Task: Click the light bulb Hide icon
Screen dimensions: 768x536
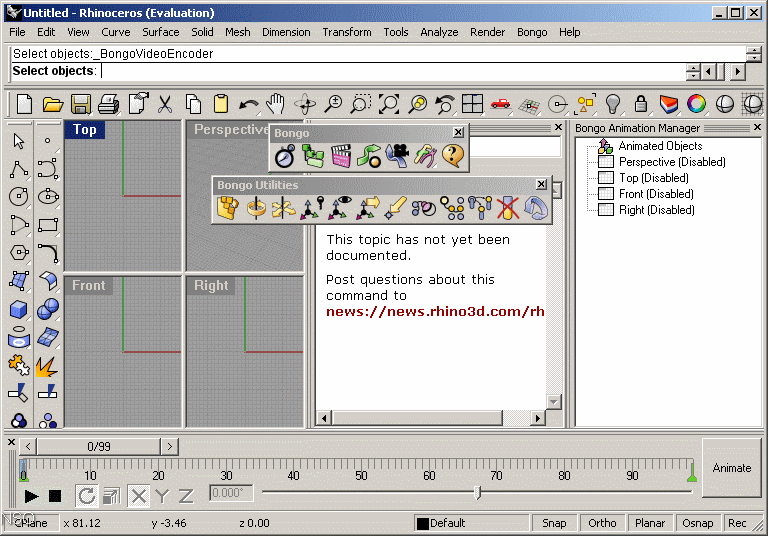Action: 613,104
